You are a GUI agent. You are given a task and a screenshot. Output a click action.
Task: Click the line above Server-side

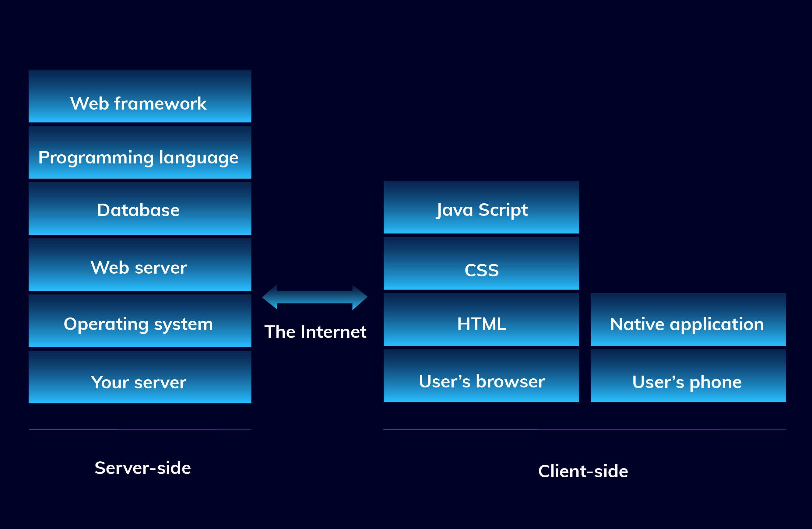140,429
